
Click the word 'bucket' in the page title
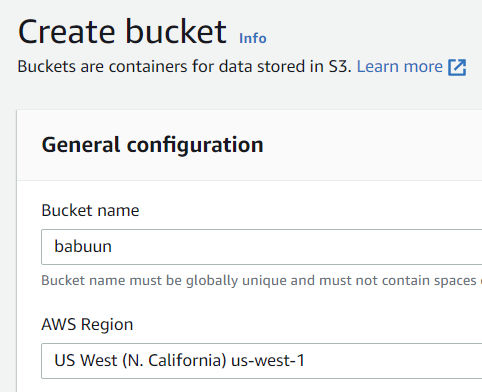click(176, 32)
